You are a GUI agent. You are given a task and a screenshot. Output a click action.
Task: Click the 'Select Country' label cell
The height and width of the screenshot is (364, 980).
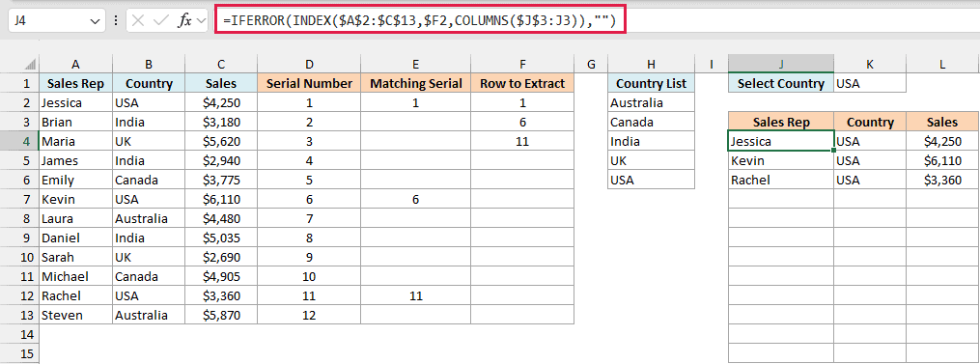[781, 83]
